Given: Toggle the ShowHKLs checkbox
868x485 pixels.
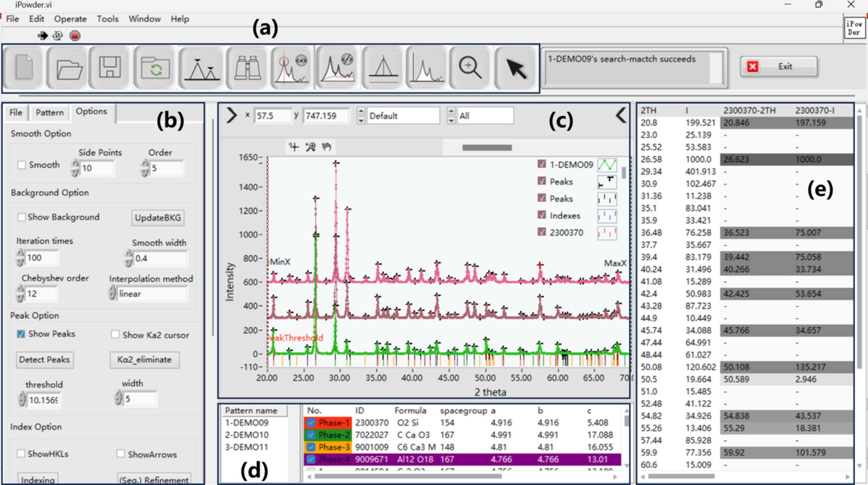Looking at the screenshot, I should (x=21, y=454).
